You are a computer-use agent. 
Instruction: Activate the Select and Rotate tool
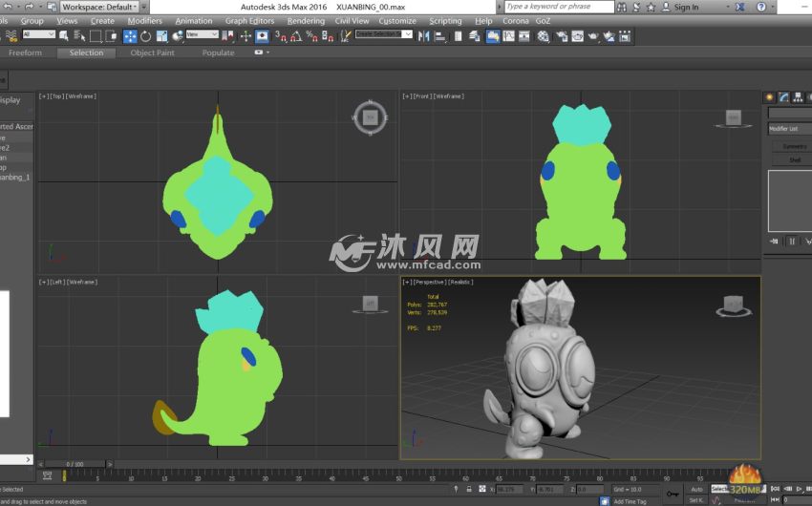click(145, 36)
